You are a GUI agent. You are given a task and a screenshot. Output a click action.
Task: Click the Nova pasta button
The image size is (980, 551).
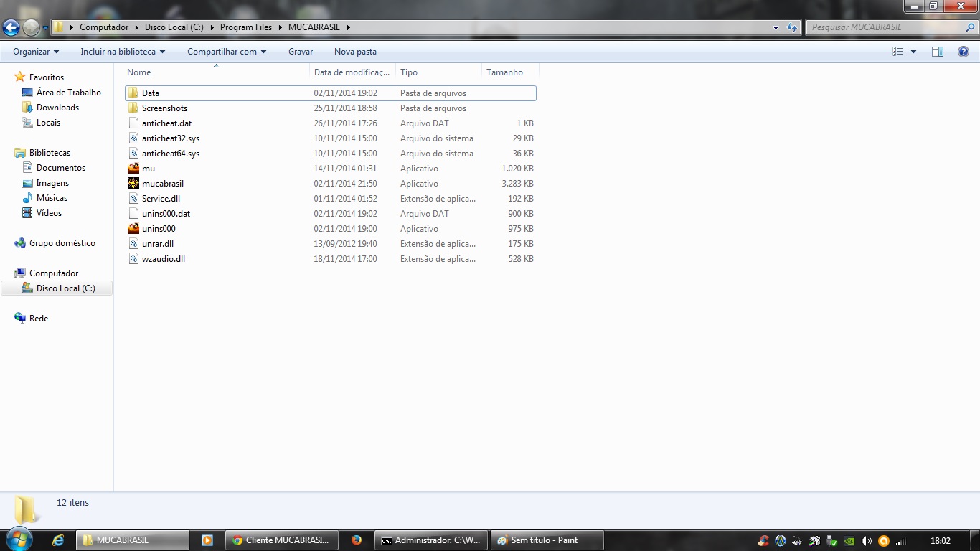click(355, 52)
